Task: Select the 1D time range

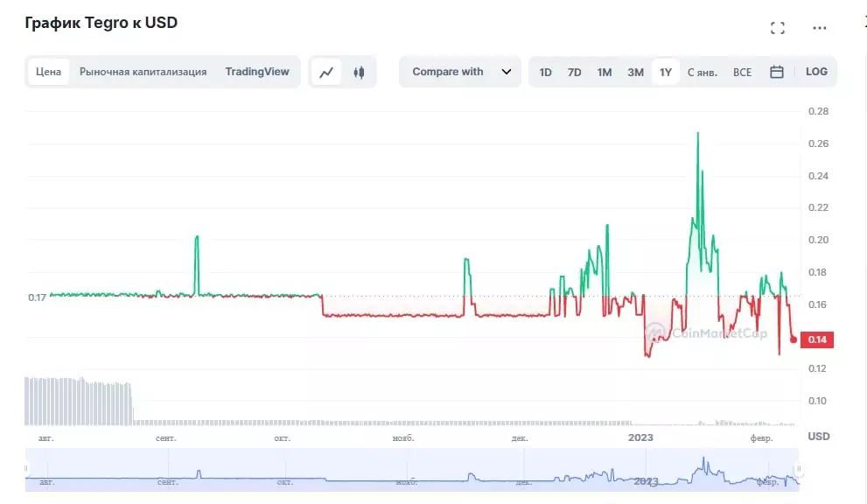Action: click(545, 72)
